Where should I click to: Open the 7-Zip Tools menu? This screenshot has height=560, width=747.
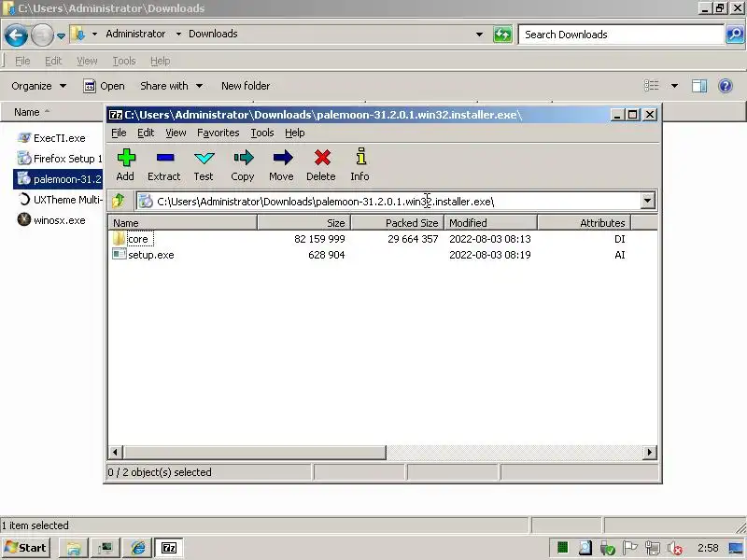click(x=262, y=133)
